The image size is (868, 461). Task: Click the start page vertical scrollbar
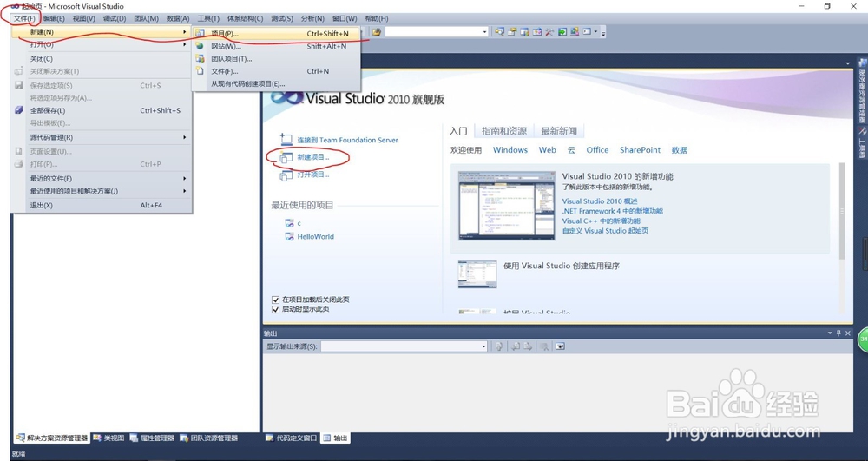point(842,211)
